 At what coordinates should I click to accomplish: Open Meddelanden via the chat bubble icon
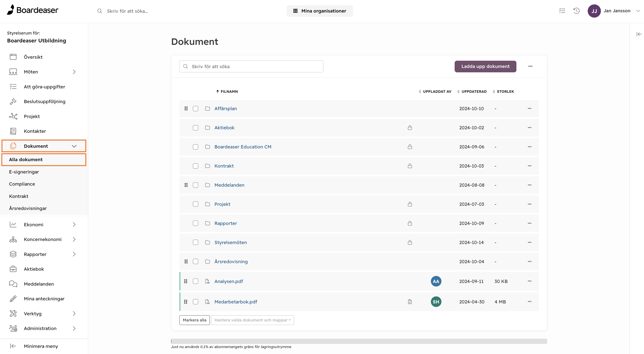[x=13, y=284]
